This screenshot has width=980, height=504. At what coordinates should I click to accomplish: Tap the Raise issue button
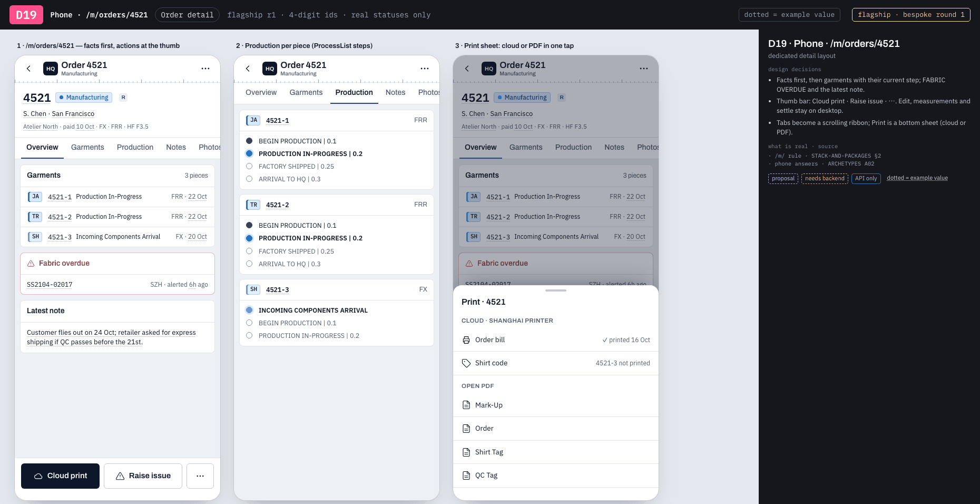click(x=143, y=476)
